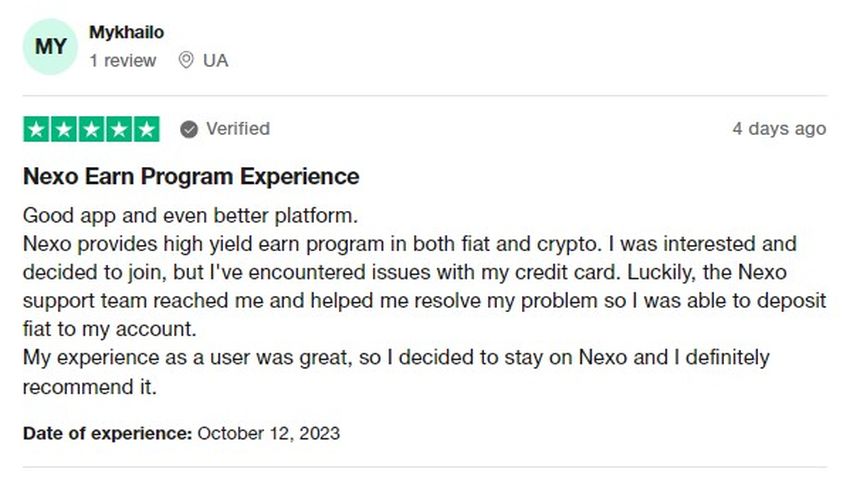Click the line "fiat to my account."
The height and width of the screenshot is (482, 850).
click(110, 329)
